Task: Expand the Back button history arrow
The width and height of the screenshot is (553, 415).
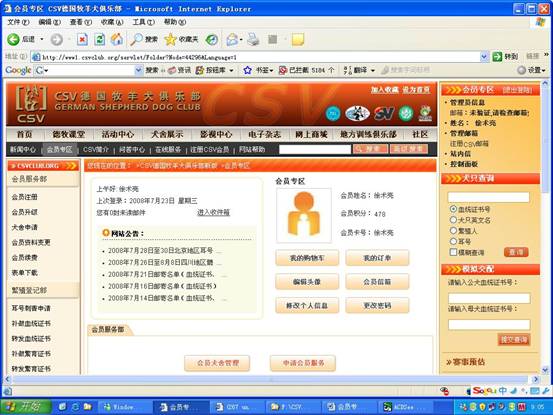Action: [x=42, y=39]
